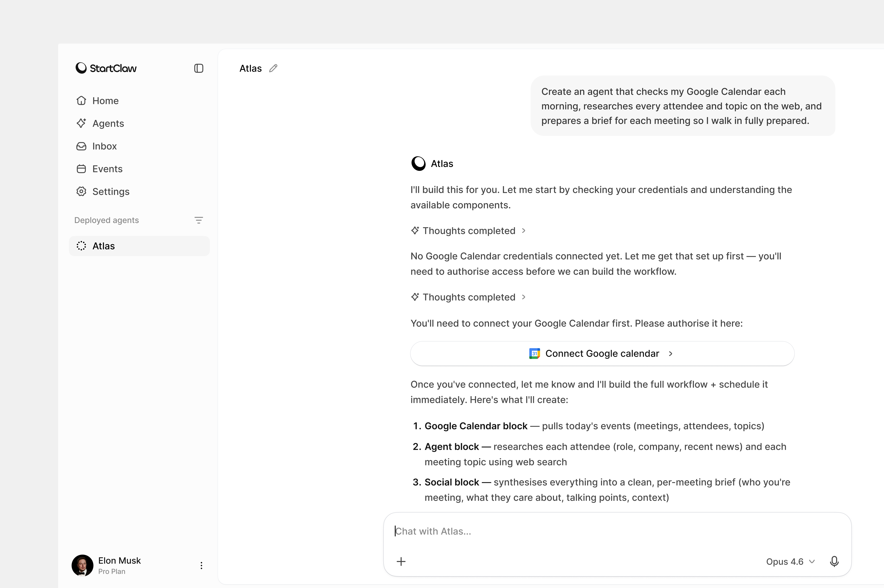Expand first Thoughts completed section
The width and height of the screenshot is (884, 588).
[x=468, y=231]
